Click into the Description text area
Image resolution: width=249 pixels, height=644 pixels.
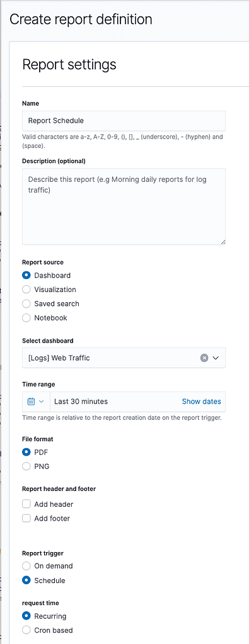click(124, 206)
